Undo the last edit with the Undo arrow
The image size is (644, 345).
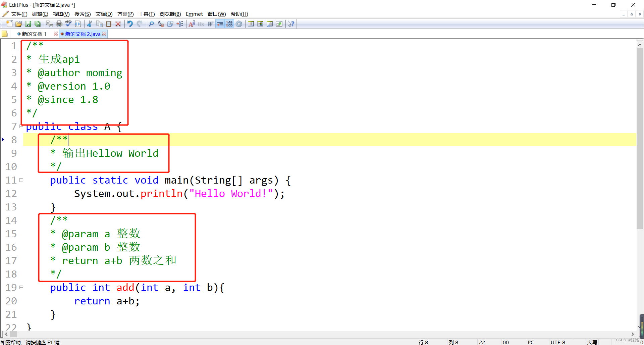coord(130,24)
